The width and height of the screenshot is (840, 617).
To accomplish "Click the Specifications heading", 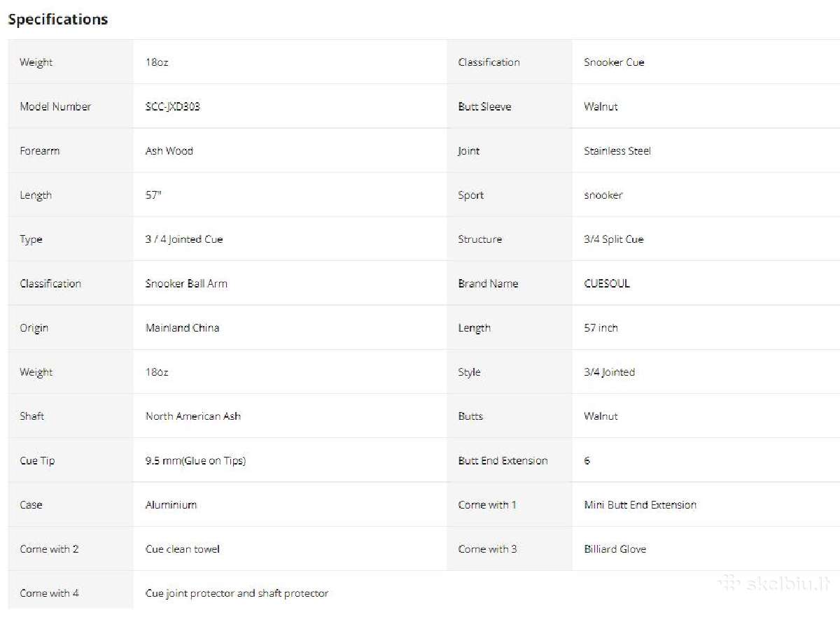I will [58, 20].
